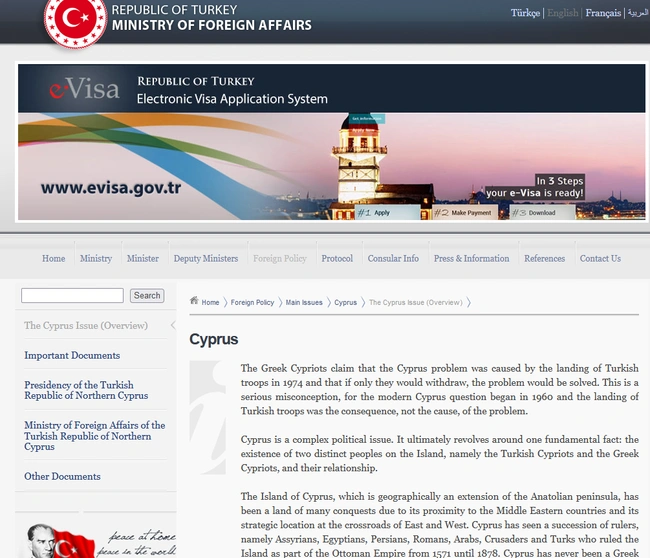Open Press & Information menu
The width and height of the screenshot is (650, 558).
(x=472, y=258)
